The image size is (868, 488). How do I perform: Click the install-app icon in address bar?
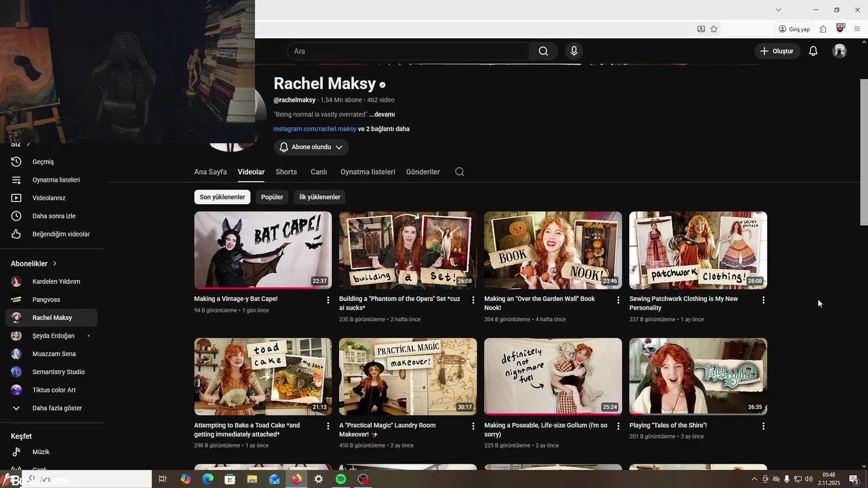(x=701, y=29)
